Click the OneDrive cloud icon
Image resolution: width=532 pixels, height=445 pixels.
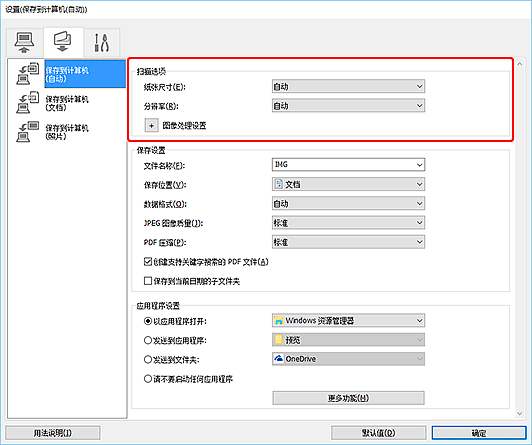pos(279,359)
